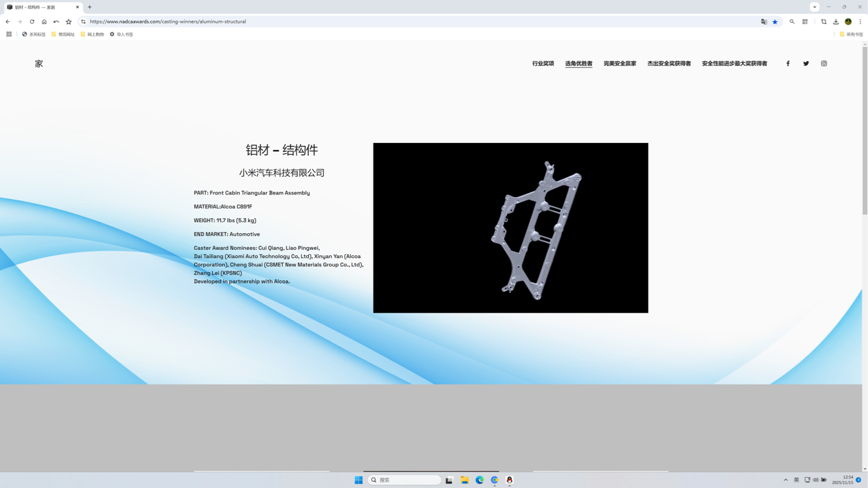The width and height of the screenshot is (868, 488).
Task: Open the 杰出安全奖获得者 navigation item
Action: (669, 64)
